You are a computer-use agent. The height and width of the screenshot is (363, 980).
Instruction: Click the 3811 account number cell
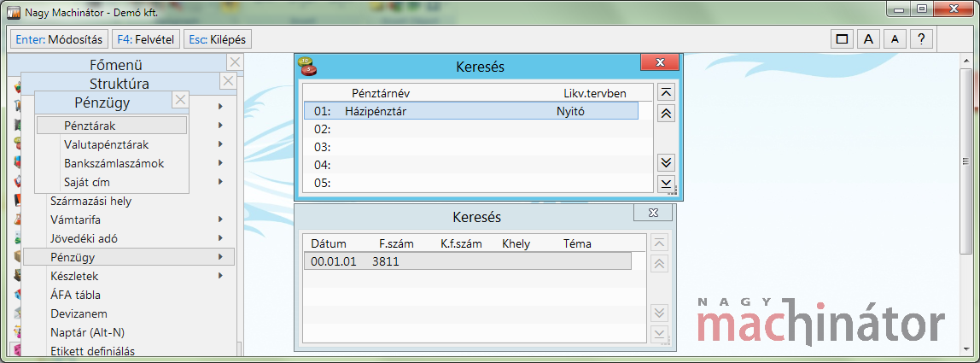(x=386, y=261)
